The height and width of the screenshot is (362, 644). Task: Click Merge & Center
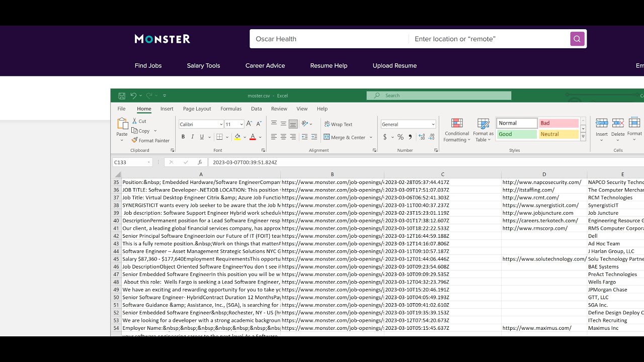[x=345, y=137]
